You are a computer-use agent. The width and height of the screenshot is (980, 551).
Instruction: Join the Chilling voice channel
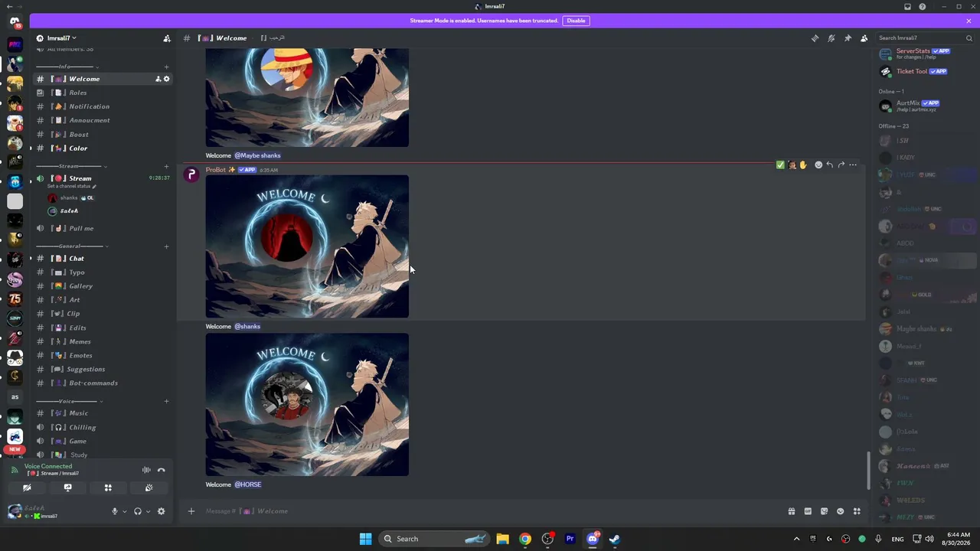coord(103,427)
